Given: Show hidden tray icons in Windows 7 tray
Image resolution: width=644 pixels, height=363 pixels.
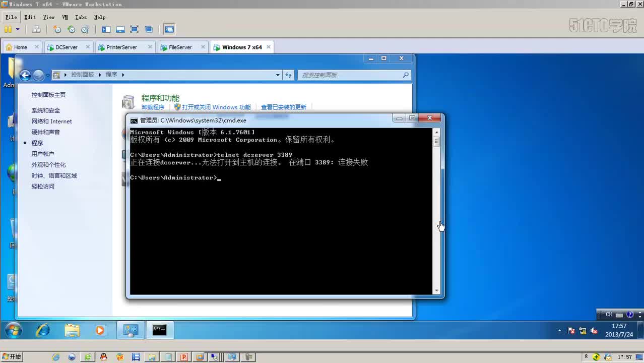Looking at the screenshot, I should 559,331.
